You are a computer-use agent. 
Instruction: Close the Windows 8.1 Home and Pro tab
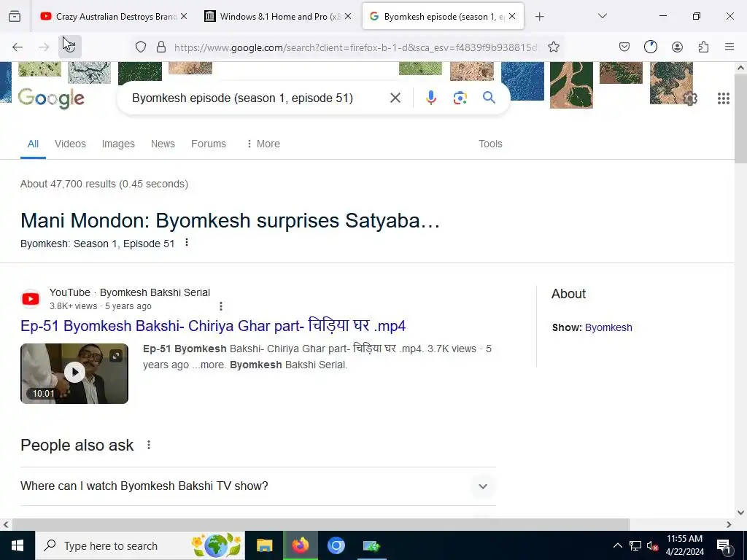click(348, 17)
